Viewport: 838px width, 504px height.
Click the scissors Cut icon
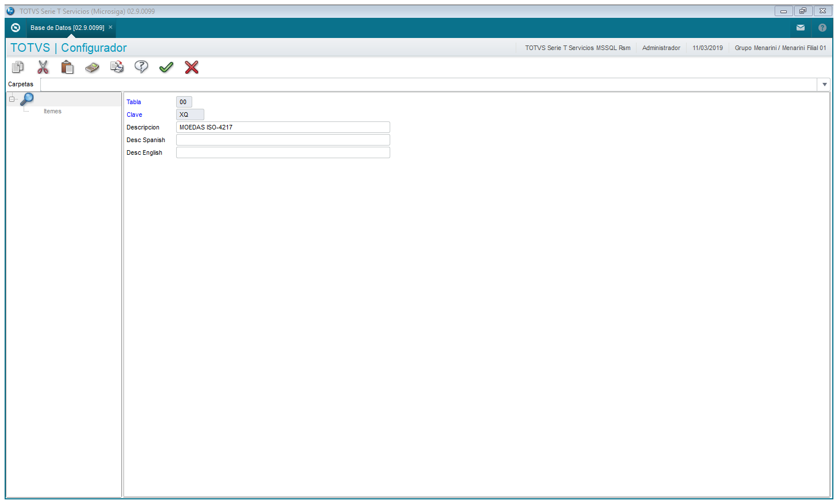(x=43, y=67)
